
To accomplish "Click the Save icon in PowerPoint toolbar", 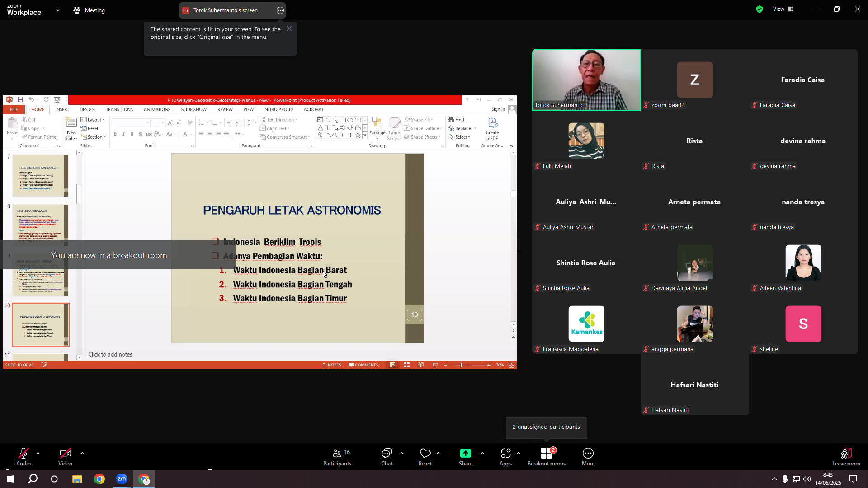I will click(x=20, y=99).
